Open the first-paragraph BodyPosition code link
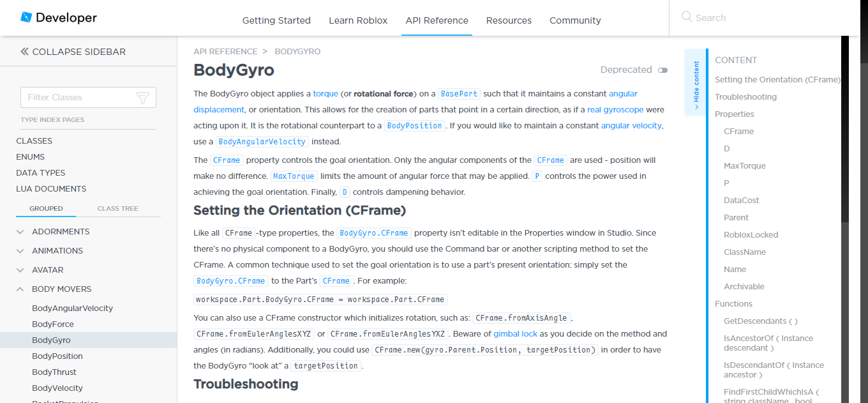This screenshot has width=868, height=403. [x=414, y=126]
